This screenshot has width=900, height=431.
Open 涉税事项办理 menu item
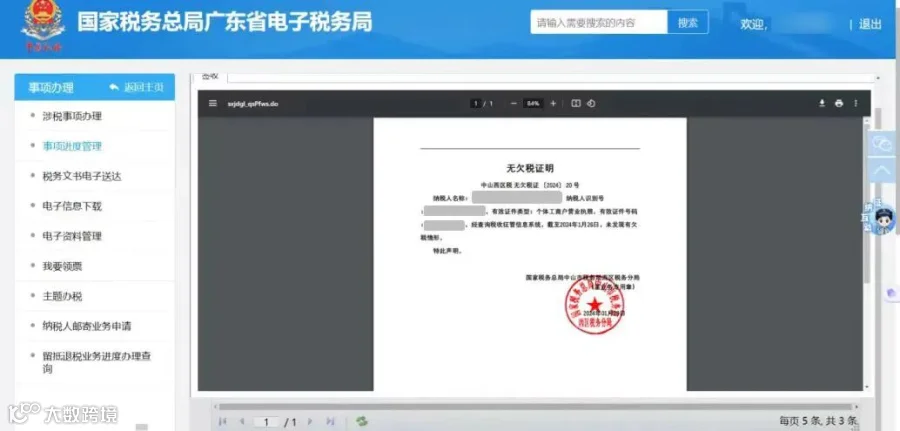click(72, 116)
